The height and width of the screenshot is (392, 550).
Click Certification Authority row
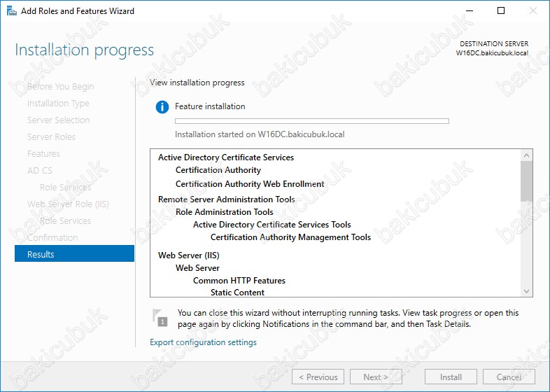(x=218, y=170)
